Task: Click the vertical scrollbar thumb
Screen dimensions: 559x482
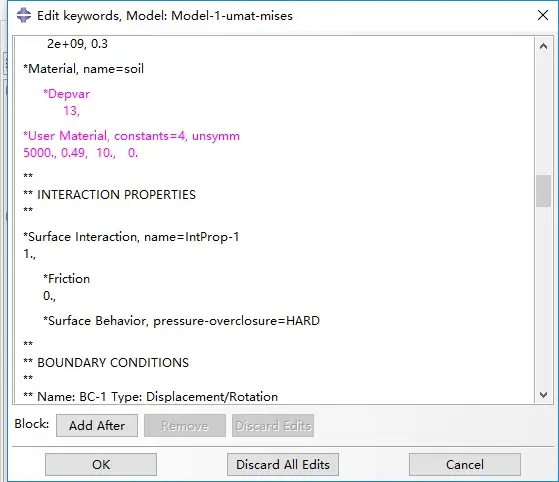Action: pyautogui.click(x=543, y=191)
